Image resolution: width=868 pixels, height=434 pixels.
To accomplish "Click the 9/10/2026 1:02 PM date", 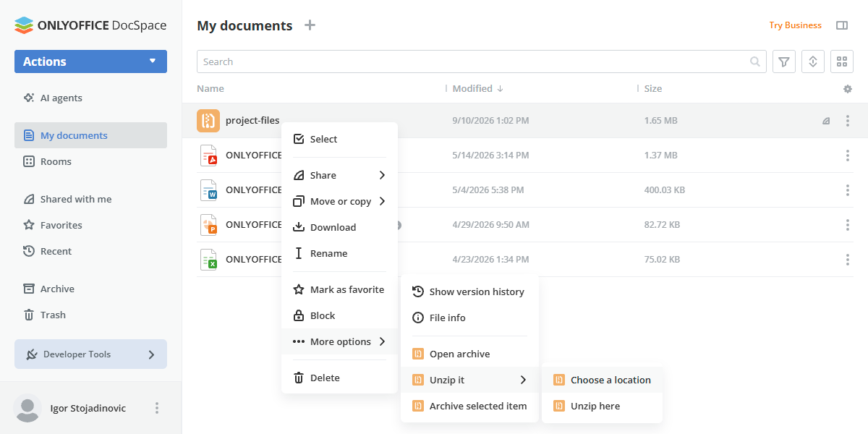I will coord(490,121).
